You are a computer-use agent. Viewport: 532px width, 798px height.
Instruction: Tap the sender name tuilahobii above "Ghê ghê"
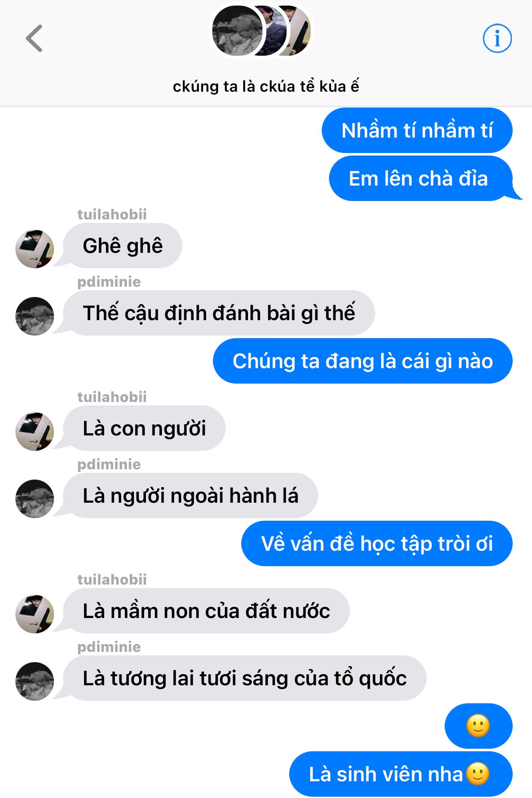[112, 214]
